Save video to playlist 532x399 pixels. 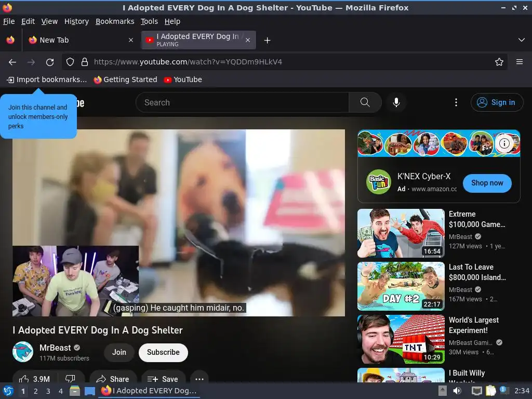click(163, 379)
